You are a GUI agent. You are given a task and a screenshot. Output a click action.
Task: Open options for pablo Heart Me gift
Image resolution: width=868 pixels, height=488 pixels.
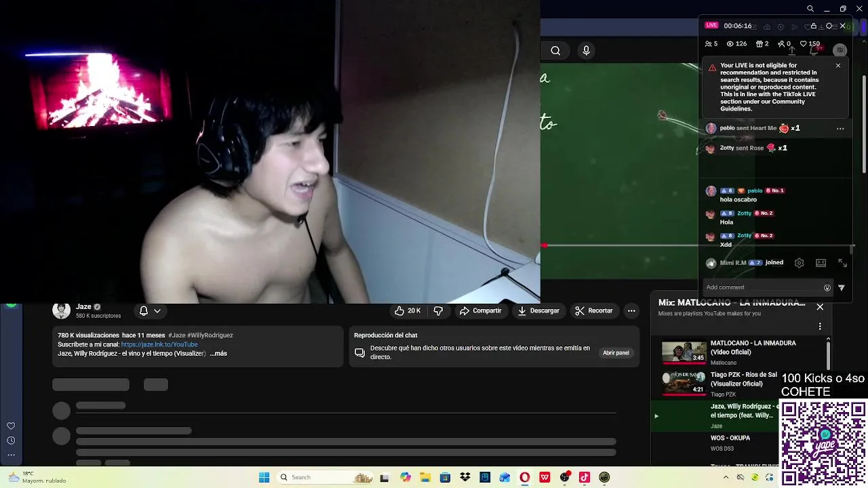coord(840,128)
